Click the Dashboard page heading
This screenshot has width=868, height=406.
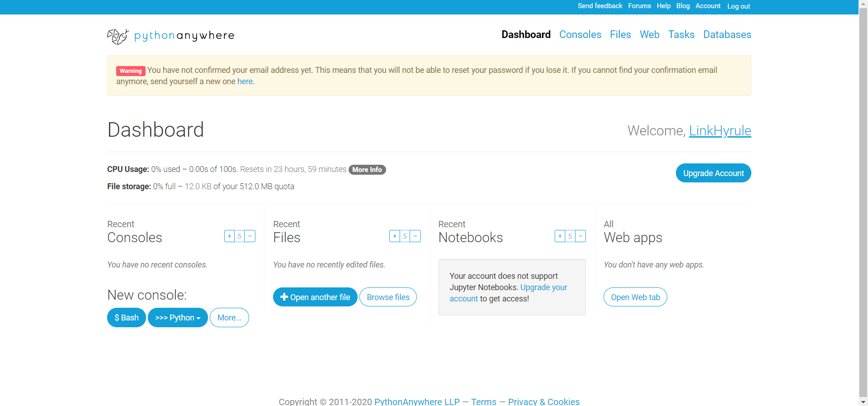(156, 130)
